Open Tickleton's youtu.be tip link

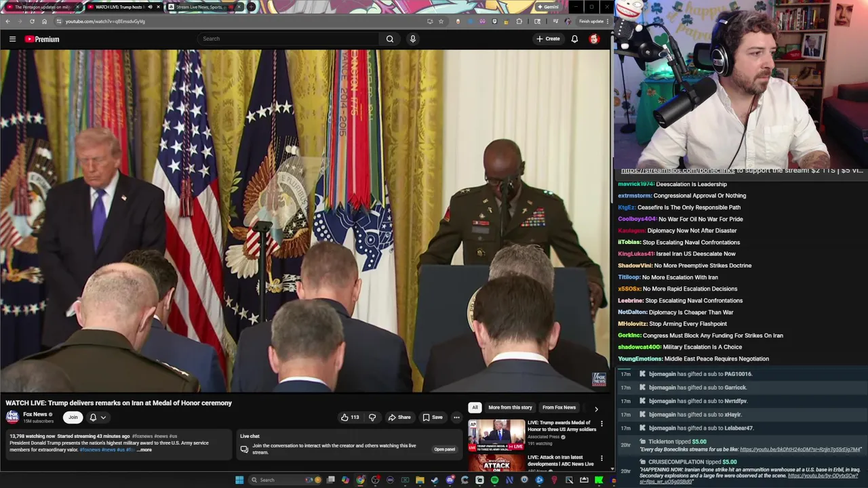(800, 449)
